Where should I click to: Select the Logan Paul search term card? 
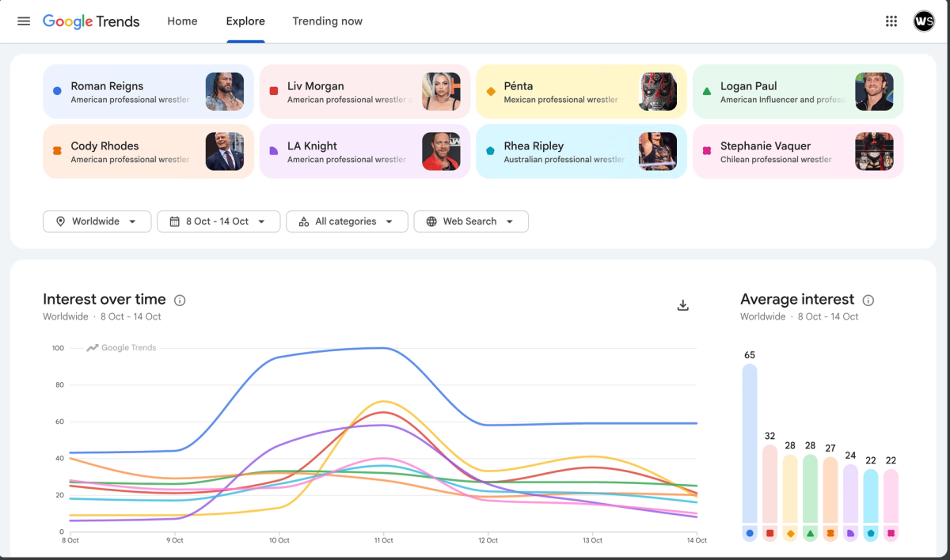(798, 92)
